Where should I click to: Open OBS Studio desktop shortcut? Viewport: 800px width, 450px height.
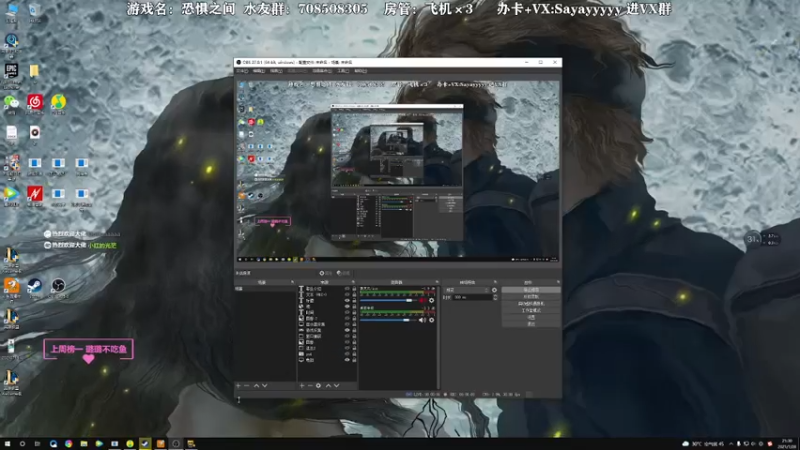tap(58, 285)
